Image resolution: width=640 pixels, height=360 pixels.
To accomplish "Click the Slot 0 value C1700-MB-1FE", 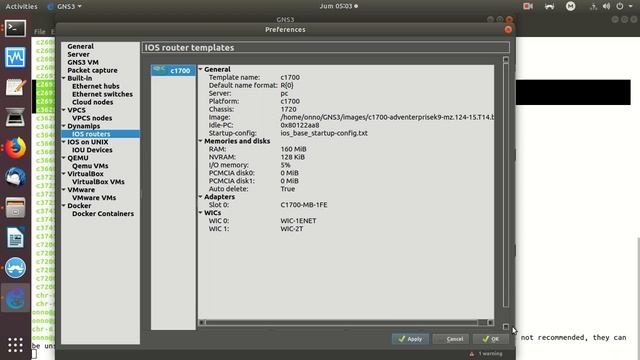I will (304, 205).
